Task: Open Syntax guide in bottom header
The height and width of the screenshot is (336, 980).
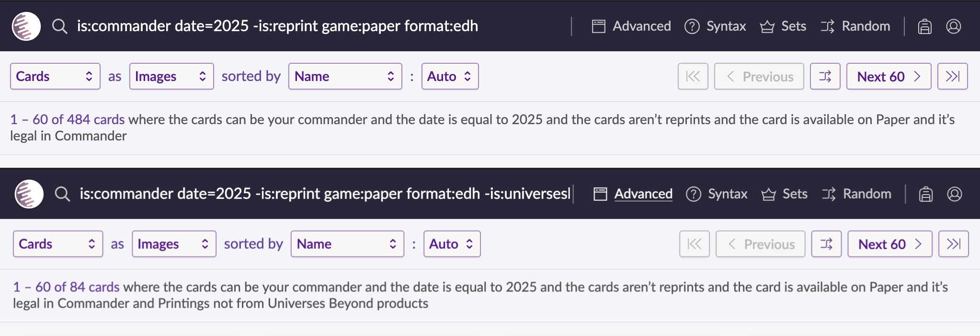Action: click(x=717, y=194)
